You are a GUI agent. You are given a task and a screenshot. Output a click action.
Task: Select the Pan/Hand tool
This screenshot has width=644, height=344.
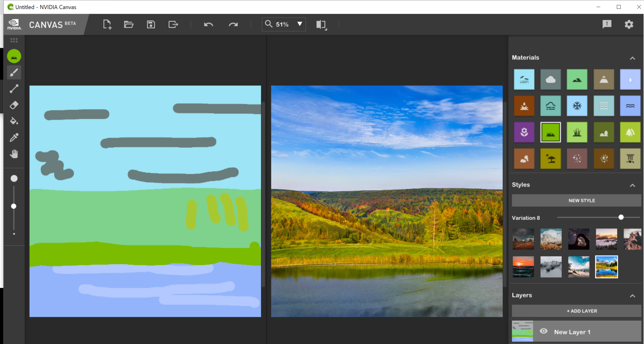coord(14,154)
